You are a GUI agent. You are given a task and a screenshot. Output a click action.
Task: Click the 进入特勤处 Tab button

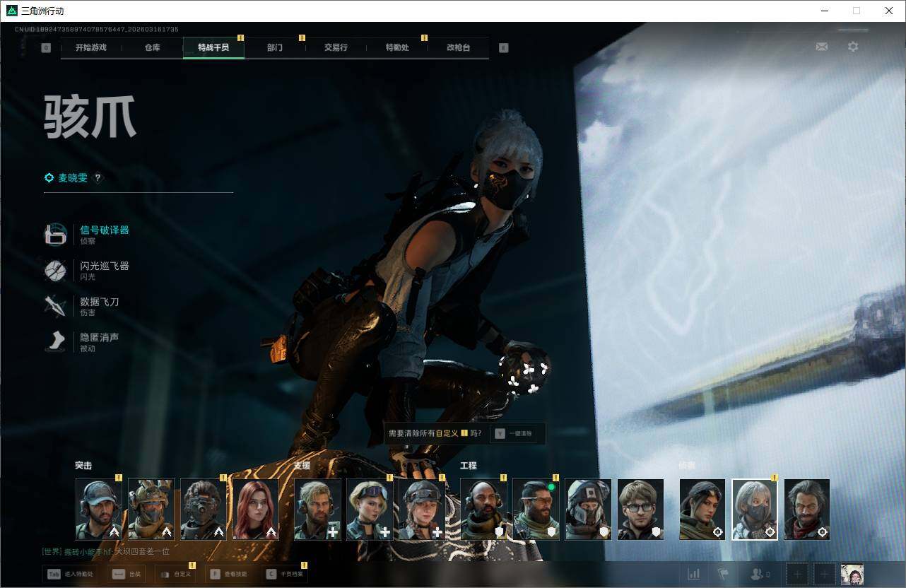coord(70,575)
